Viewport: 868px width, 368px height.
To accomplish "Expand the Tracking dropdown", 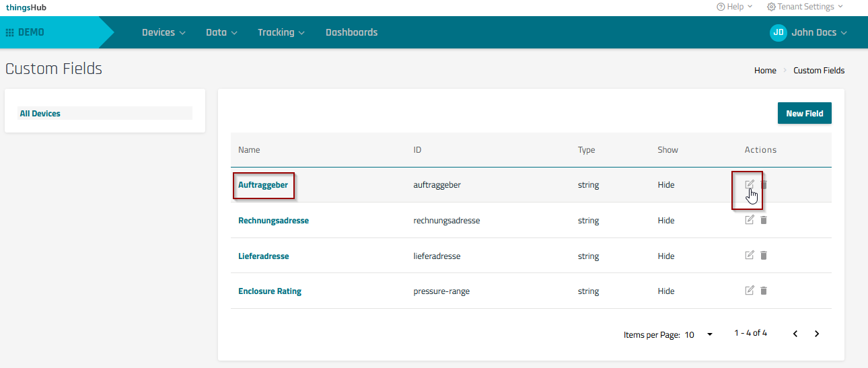I will point(281,32).
